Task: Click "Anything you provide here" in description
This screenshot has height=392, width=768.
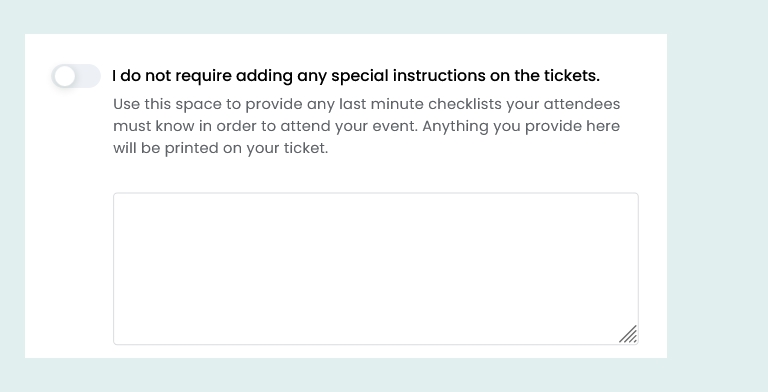Action: 521,126
